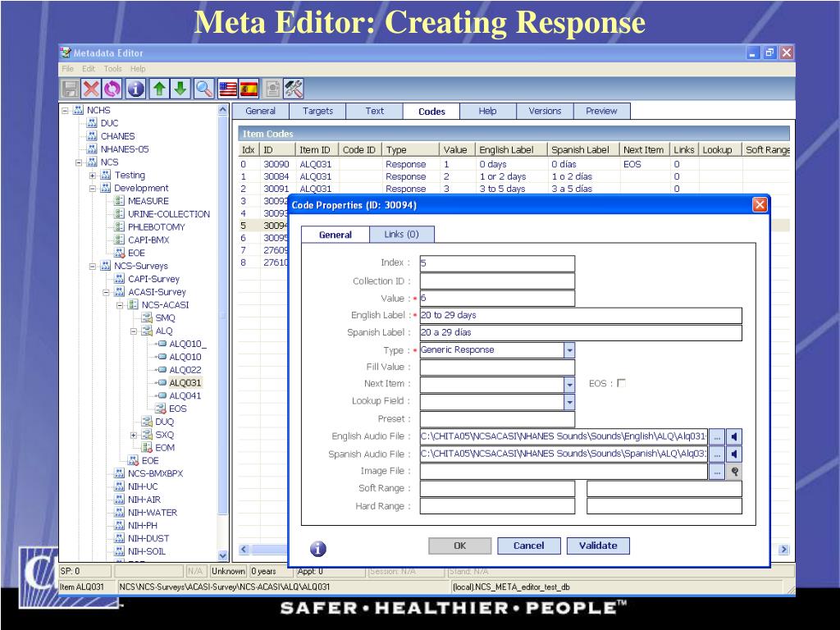Click the greyed portrait toolbar icon
Screen dimensions: 840x630
272,89
